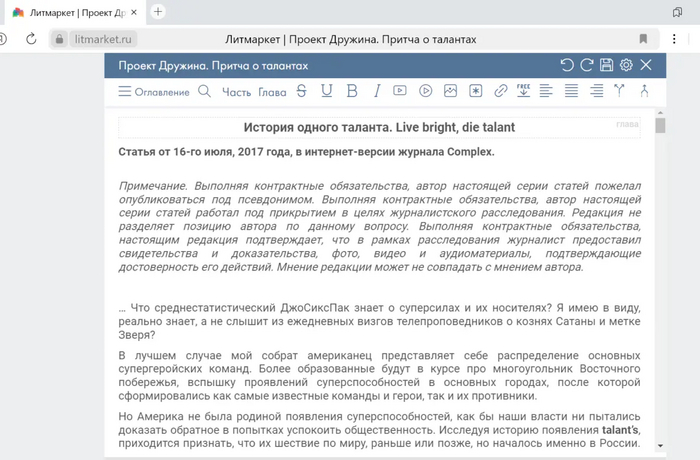
Task: Undo the last edit
Action: (x=567, y=65)
